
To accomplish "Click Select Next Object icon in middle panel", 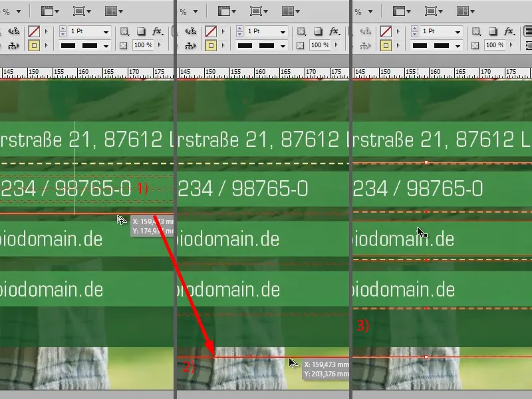I will 190,45.
